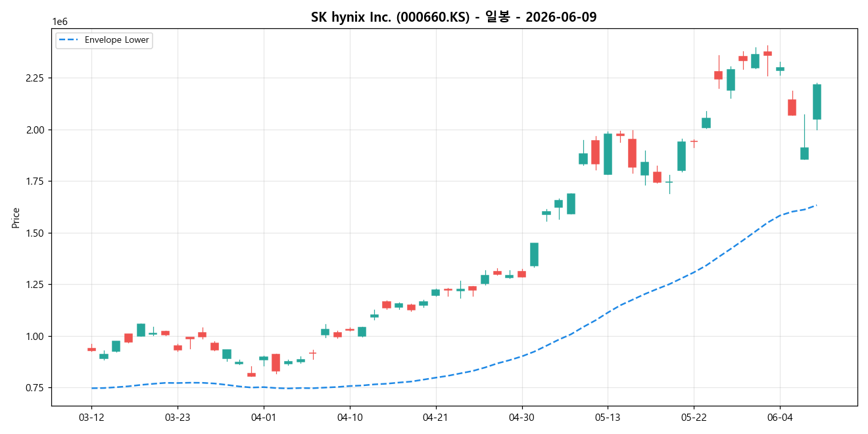Click the Price y-axis label

tap(16, 218)
